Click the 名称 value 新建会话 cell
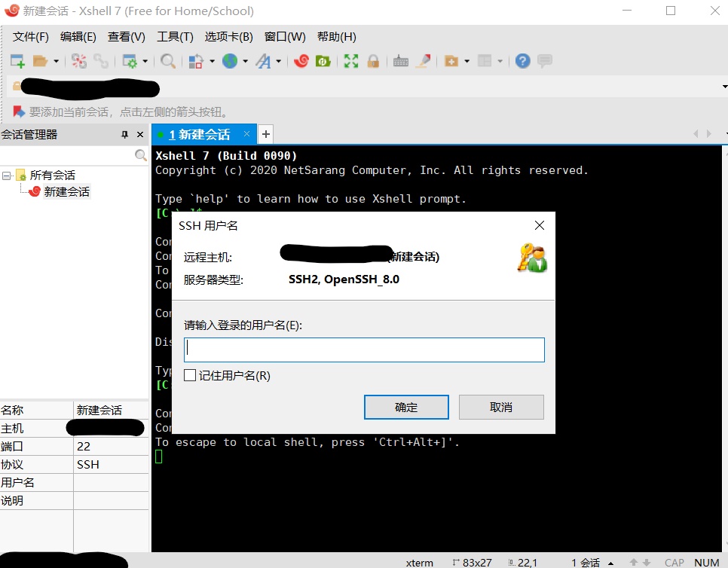The image size is (728, 568). click(x=111, y=411)
